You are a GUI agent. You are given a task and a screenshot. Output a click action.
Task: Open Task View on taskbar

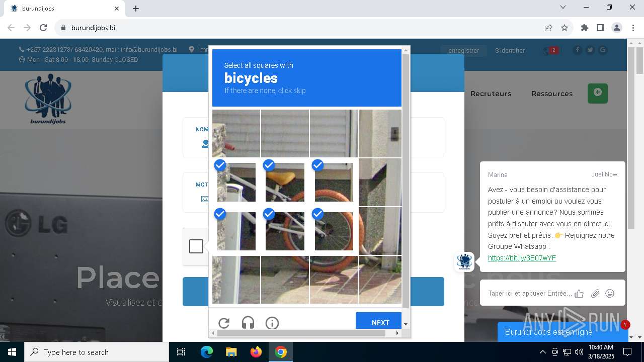coord(181,352)
